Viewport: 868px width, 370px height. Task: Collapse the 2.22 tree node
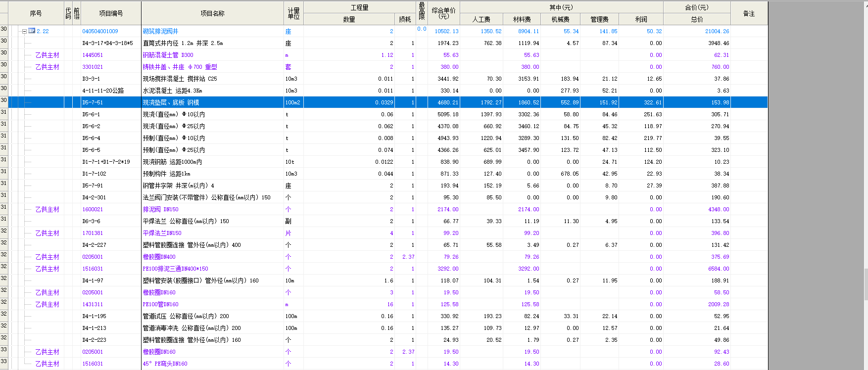click(24, 31)
